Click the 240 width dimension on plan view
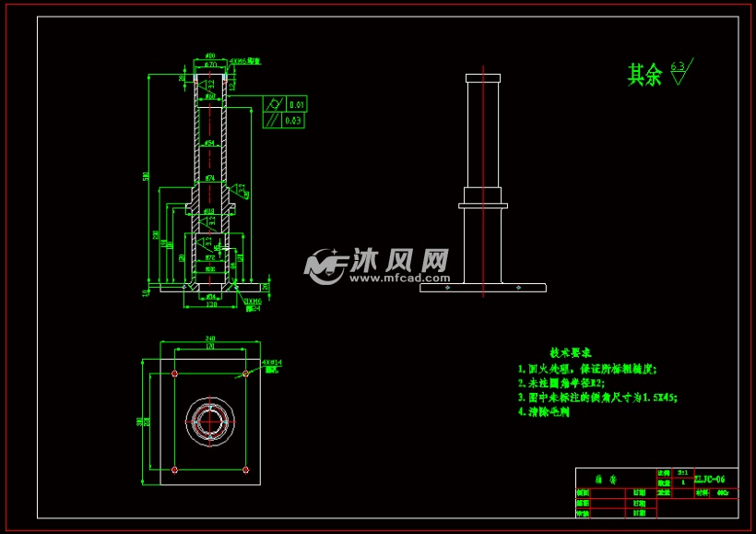Image resolution: width=756 pixels, height=534 pixels. pos(210,338)
